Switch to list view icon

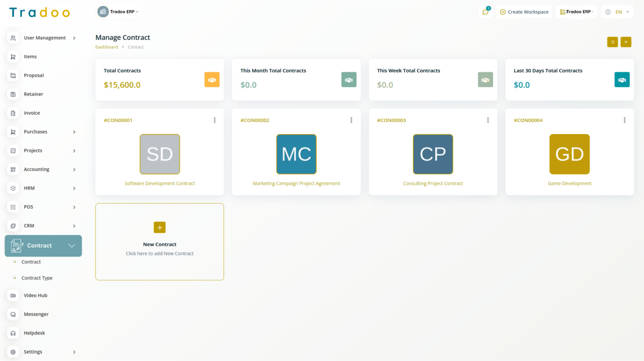(612, 42)
